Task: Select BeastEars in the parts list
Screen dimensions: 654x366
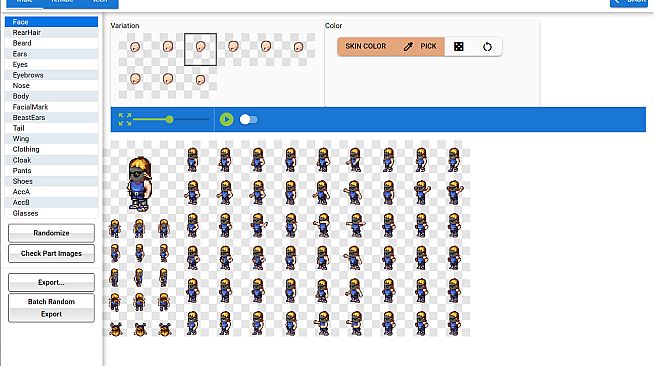Action: [51, 118]
